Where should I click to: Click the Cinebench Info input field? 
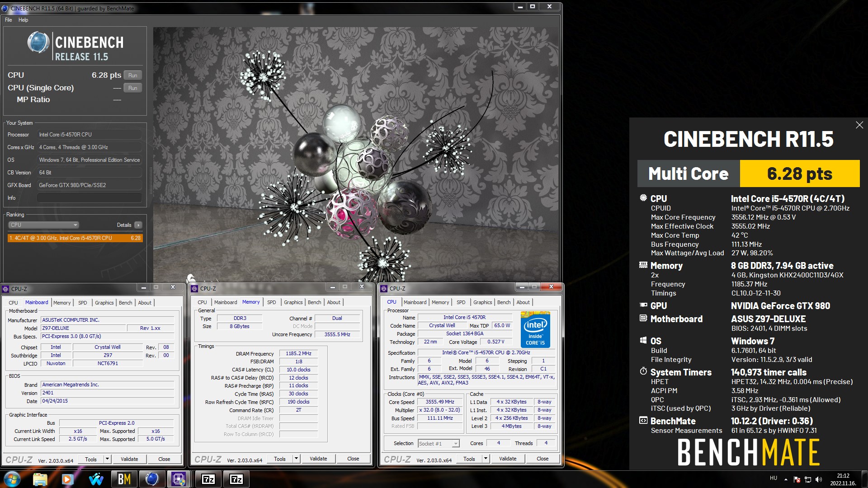coord(90,198)
